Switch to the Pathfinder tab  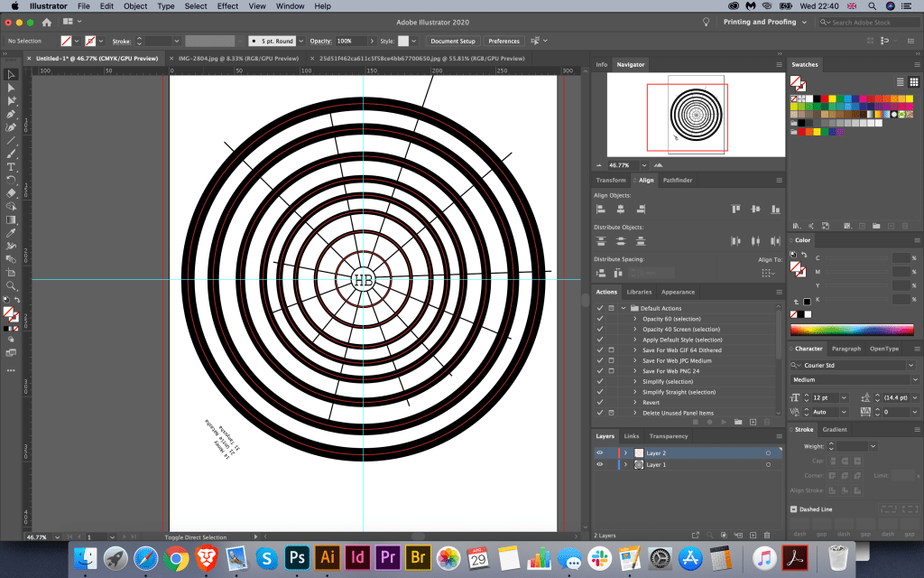pyautogui.click(x=677, y=181)
